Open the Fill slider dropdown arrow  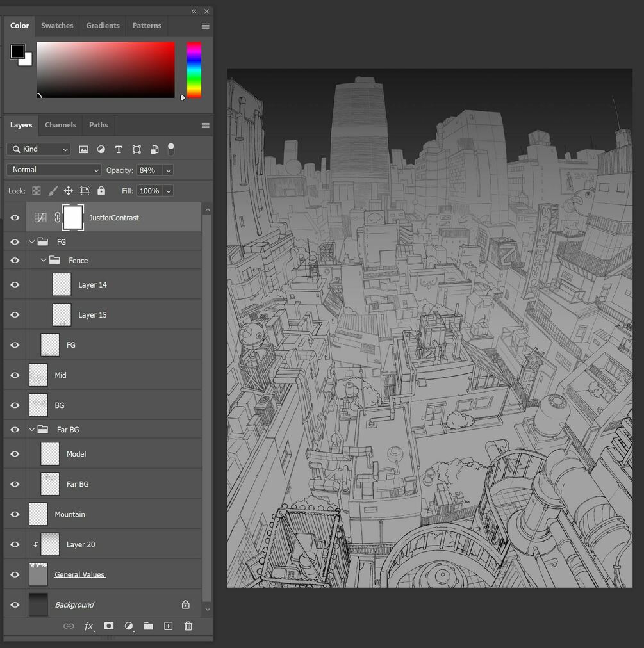pyautogui.click(x=169, y=191)
